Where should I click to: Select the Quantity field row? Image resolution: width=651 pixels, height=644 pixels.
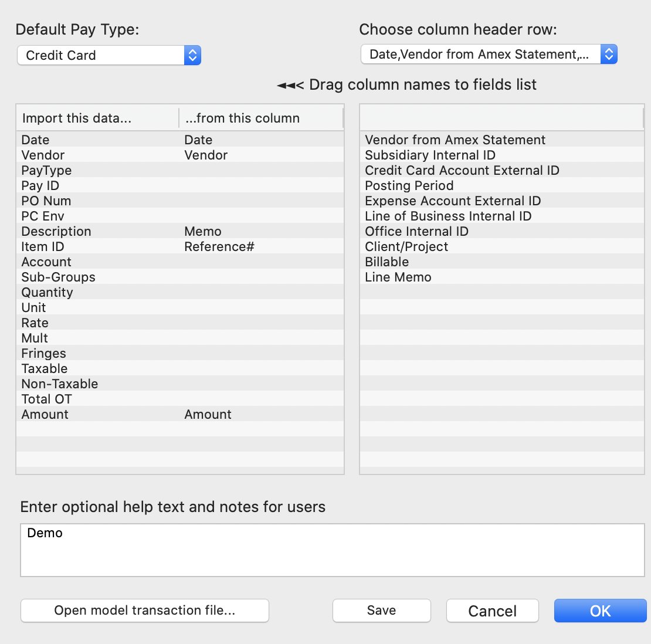[x=180, y=292]
